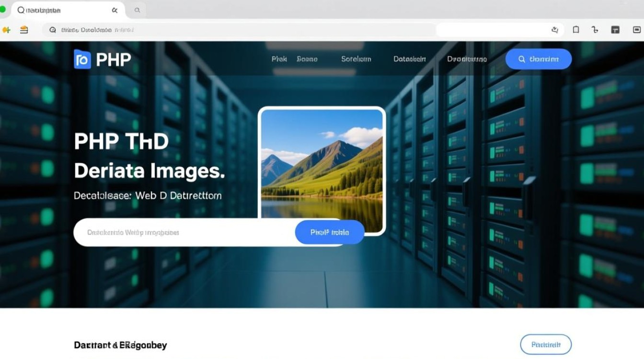The width and height of the screenshot is (644, 359).
Task: Click the icon at right end of address bar
Action: coord(555,30)
